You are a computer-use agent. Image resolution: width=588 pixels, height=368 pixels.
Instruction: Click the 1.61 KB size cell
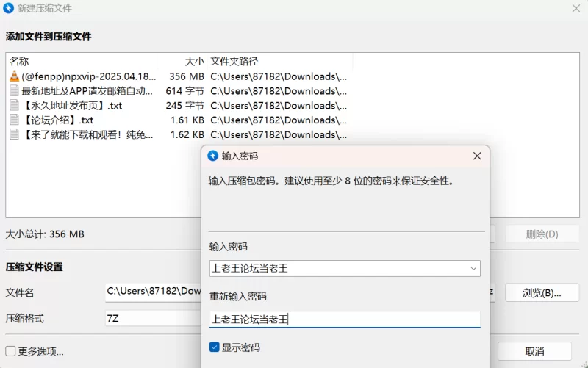pos(187,120)
